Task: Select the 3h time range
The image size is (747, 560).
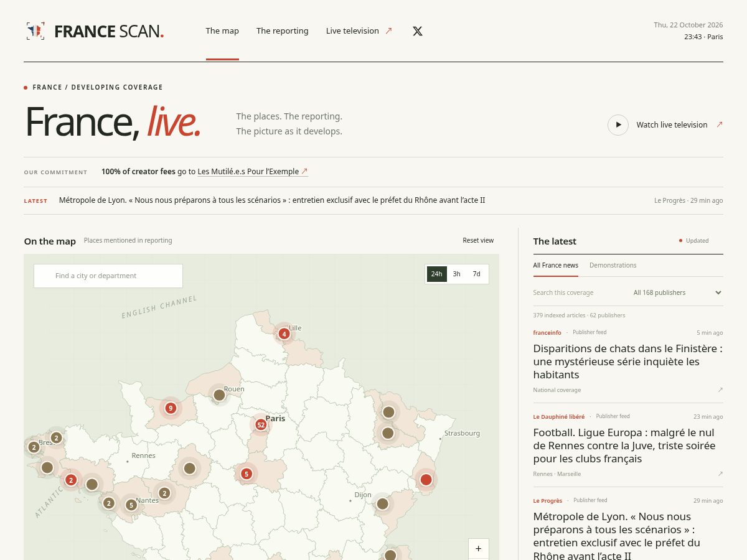Action: 456,274
